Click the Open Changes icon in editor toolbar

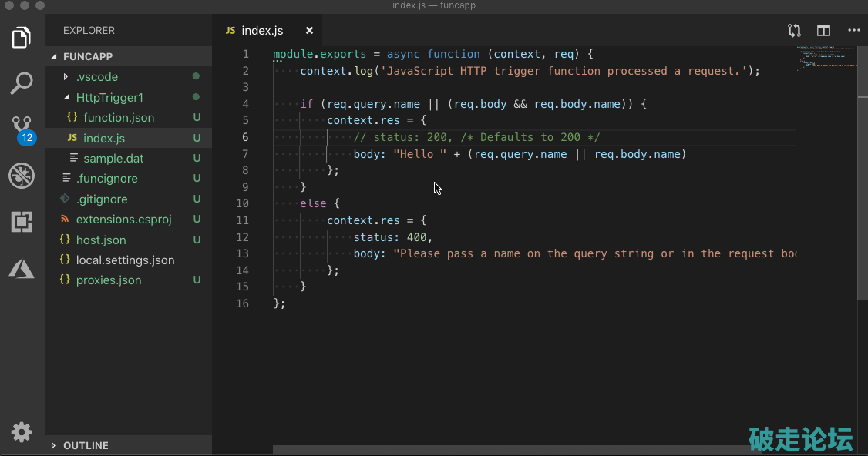[x=794, y=31]
